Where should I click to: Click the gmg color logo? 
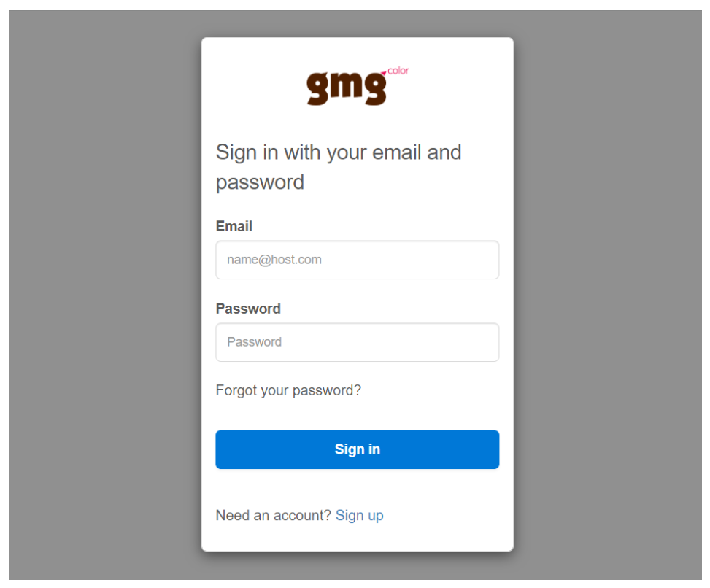point(358,86)
